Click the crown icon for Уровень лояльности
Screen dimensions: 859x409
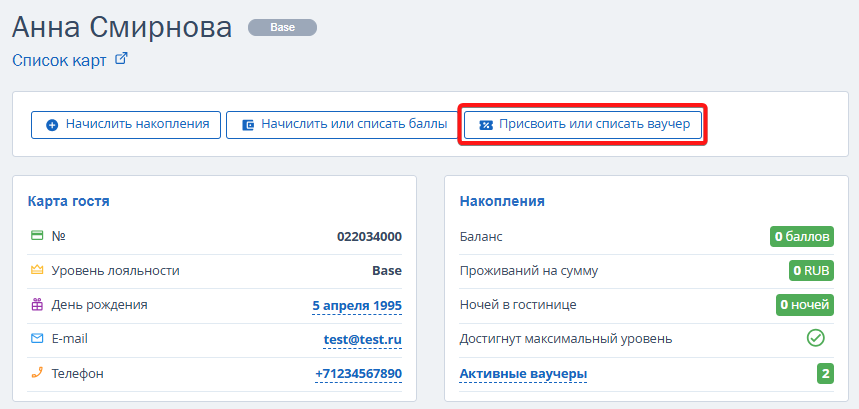pos(37,270)
